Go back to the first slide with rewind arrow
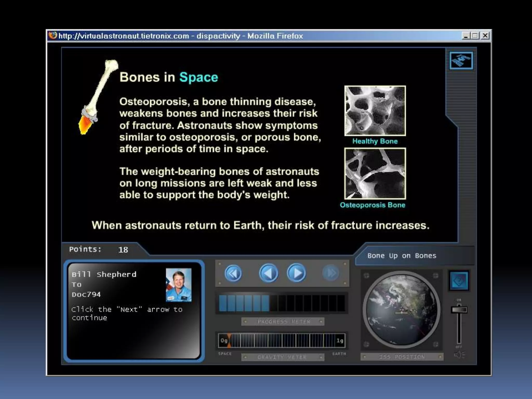 point(233,273)
